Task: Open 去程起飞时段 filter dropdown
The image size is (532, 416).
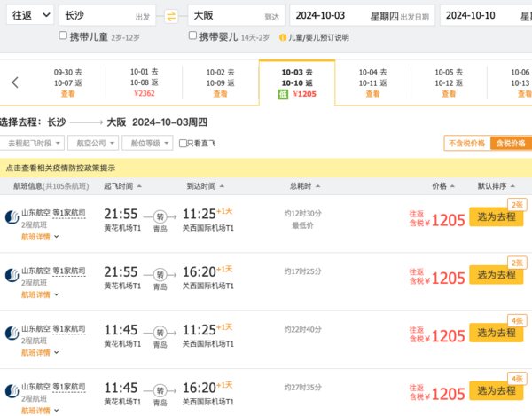Action: [33, 143]
